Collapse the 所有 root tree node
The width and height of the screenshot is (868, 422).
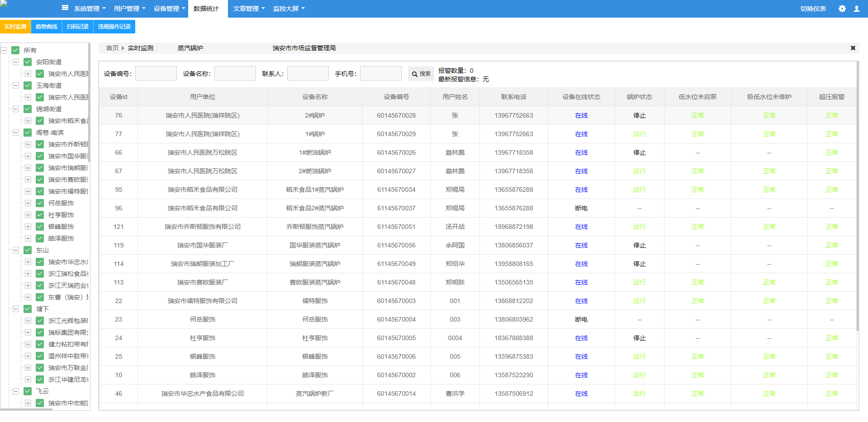pyautogui.click(x=4, y=50)
